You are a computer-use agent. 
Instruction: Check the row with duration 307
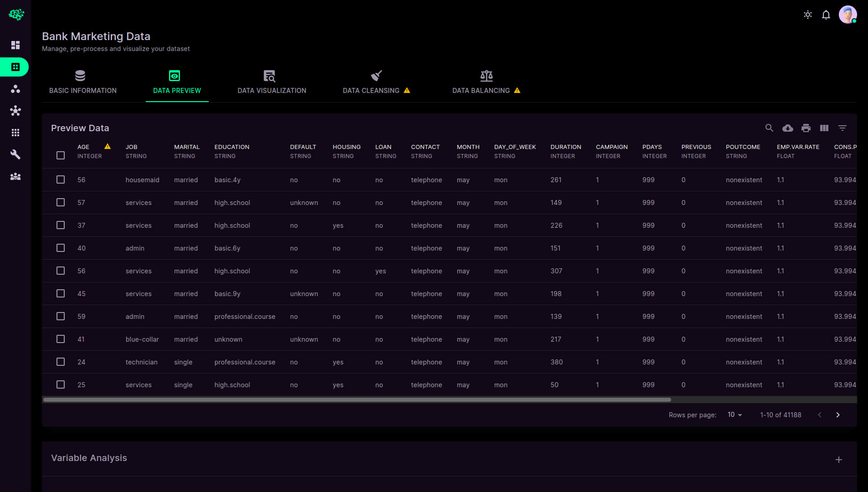click(61, 271)
